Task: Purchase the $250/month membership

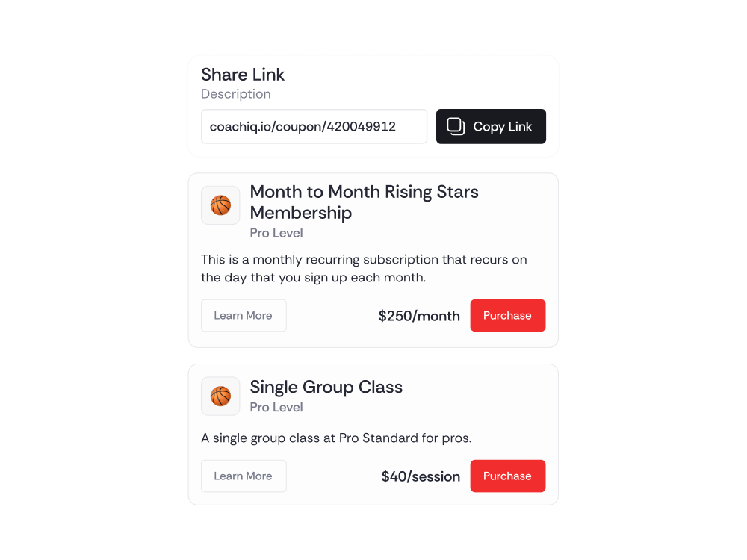Action: tap(507, 316)
